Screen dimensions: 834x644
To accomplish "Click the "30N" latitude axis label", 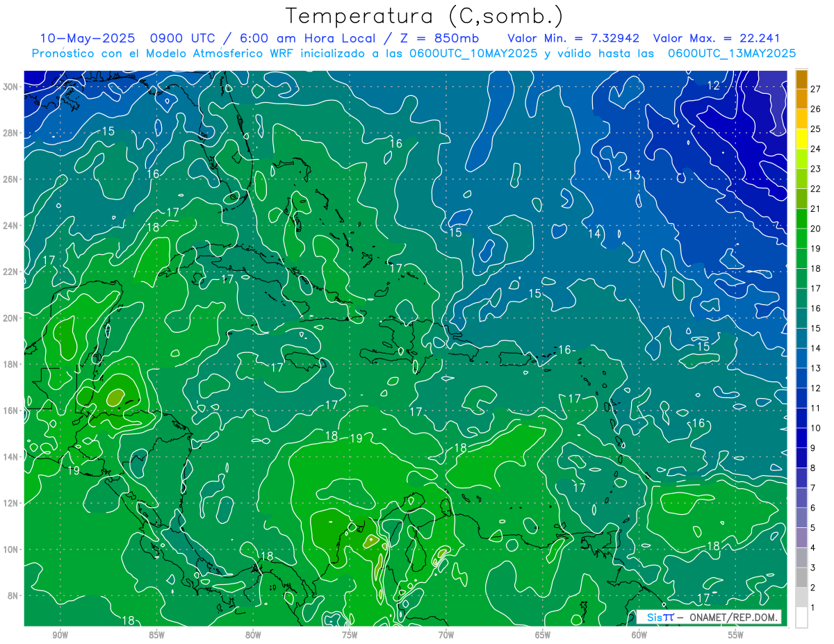I will pos(11,87).
